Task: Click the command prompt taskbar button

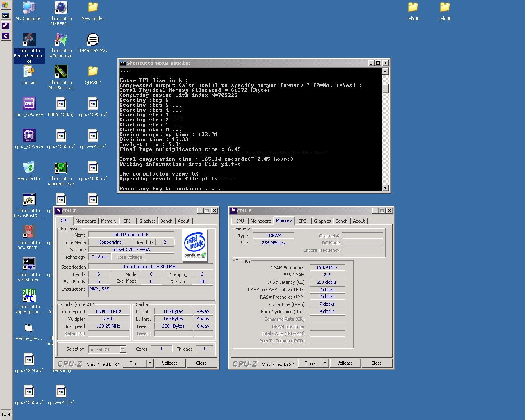Action: click(x=5, y=16)
